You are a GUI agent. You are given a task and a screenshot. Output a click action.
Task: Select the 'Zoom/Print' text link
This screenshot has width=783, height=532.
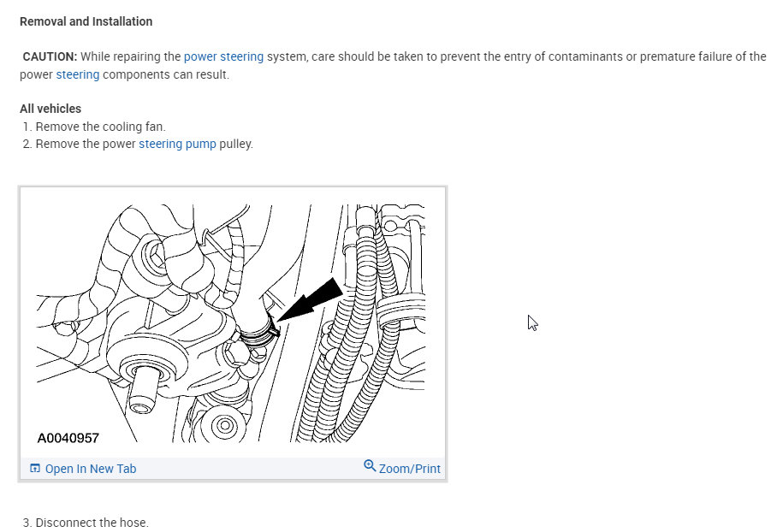coord(410,469)
